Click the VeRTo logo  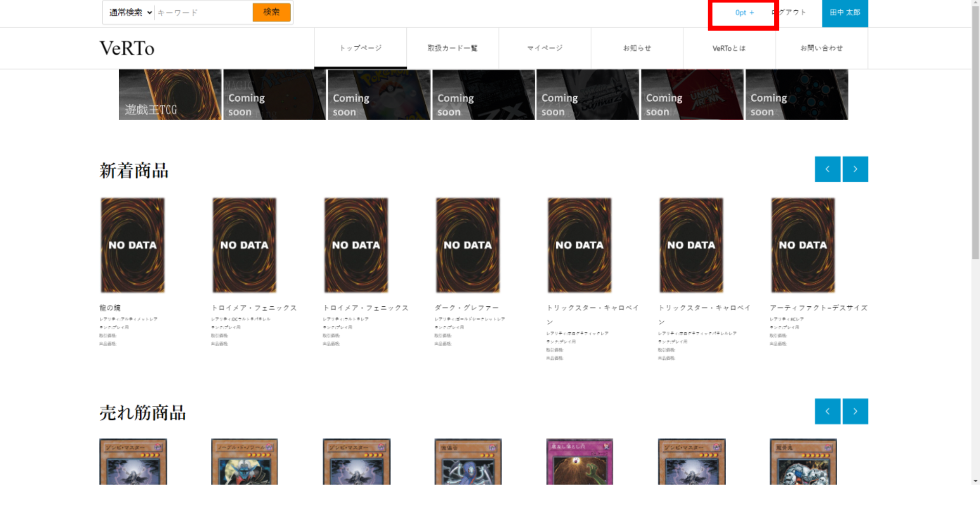[x=127, y=48]
